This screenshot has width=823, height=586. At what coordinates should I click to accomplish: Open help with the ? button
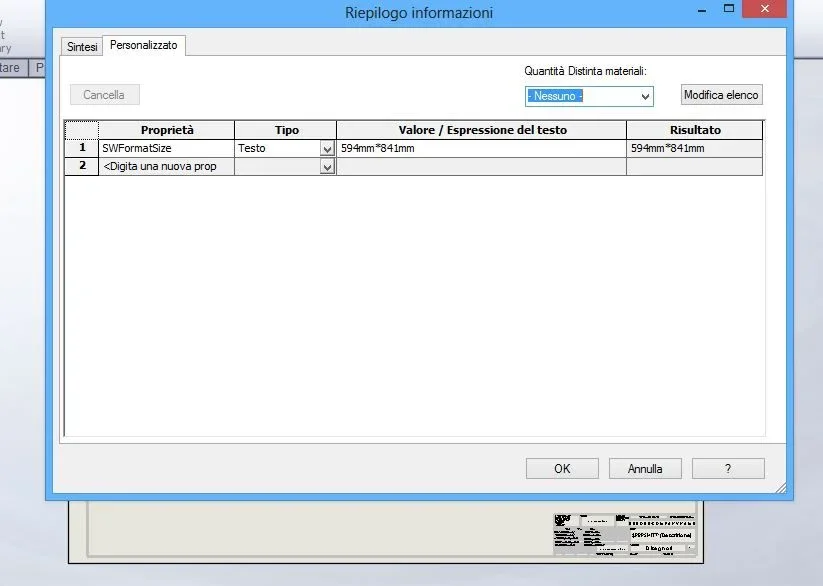coord(727,468)
